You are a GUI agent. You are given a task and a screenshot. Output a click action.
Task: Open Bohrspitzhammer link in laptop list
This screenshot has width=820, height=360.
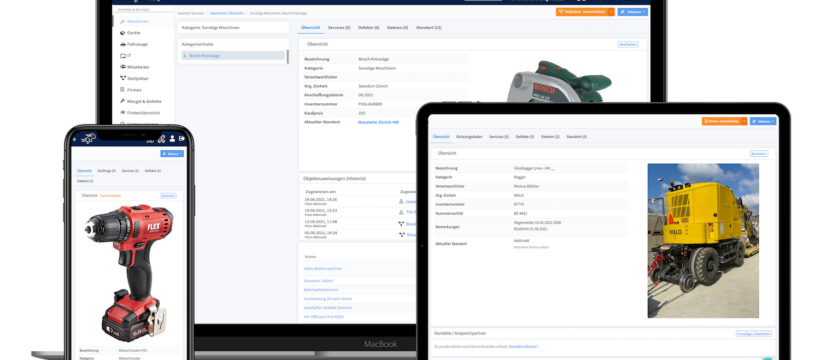[321, 289]
